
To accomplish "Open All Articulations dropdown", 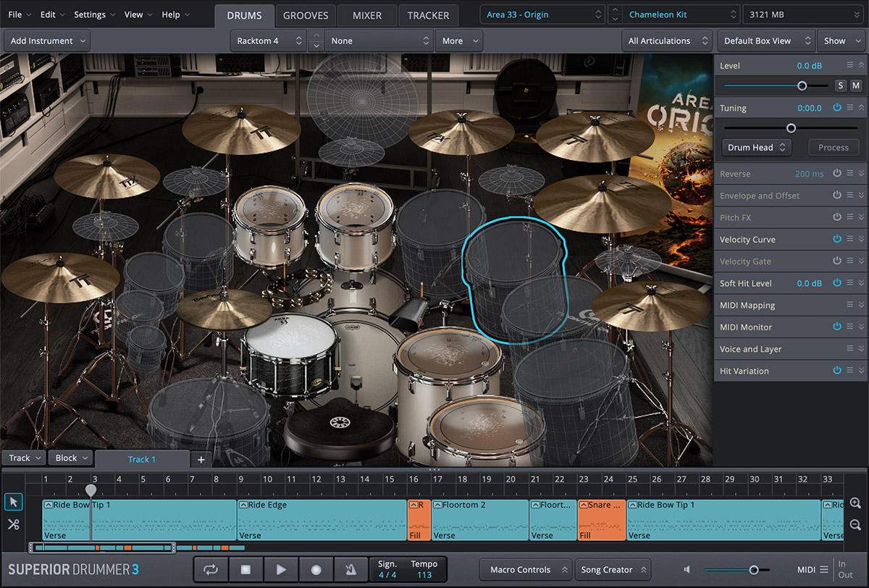I will pyautogui.click(x=666, y=41).
